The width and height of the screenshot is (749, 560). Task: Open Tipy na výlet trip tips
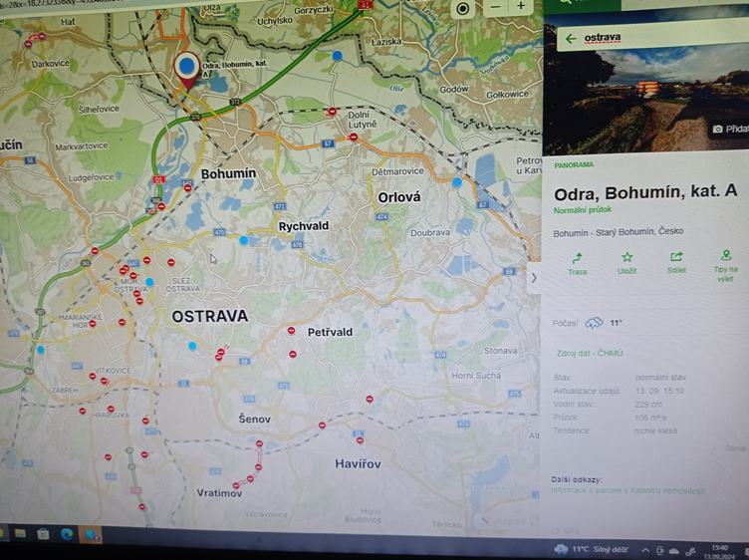[725, 265]
